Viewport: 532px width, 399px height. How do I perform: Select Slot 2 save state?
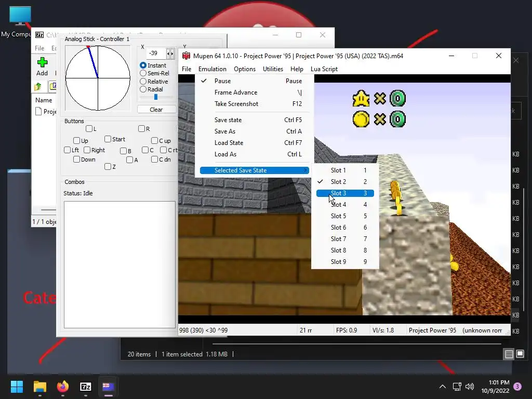coord(345,182)
